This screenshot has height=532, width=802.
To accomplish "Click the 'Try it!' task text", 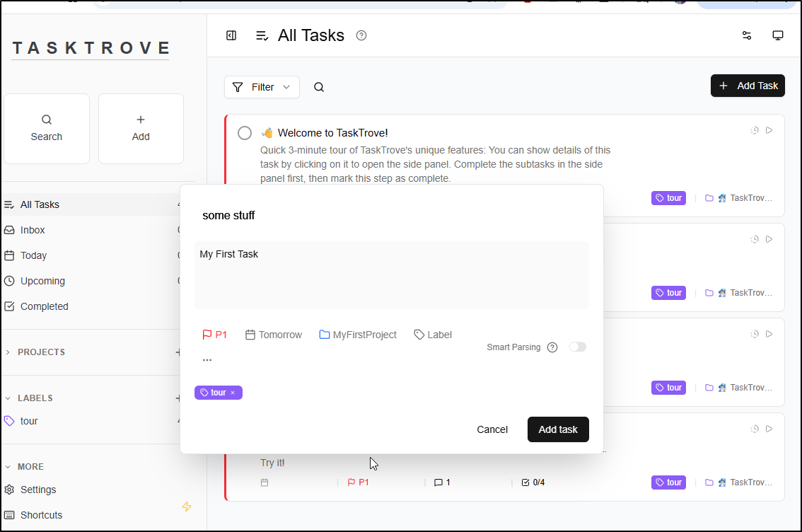I will [272, 463].
